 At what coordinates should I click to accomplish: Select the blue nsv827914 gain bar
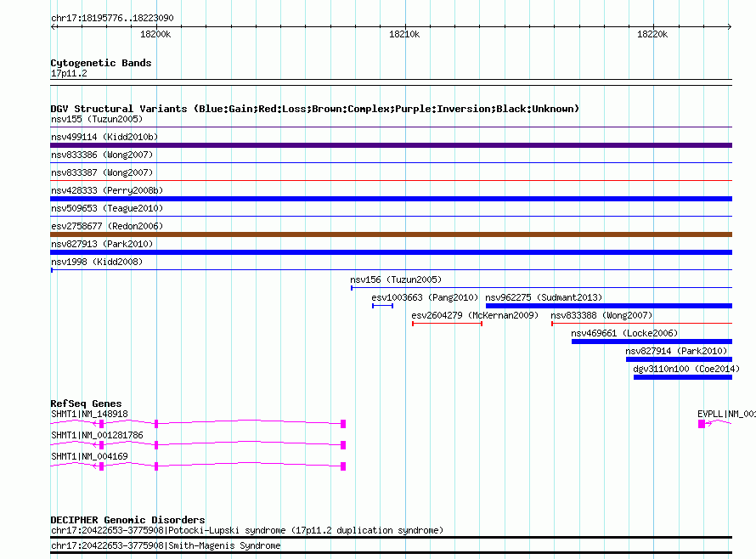coord(679,359)
